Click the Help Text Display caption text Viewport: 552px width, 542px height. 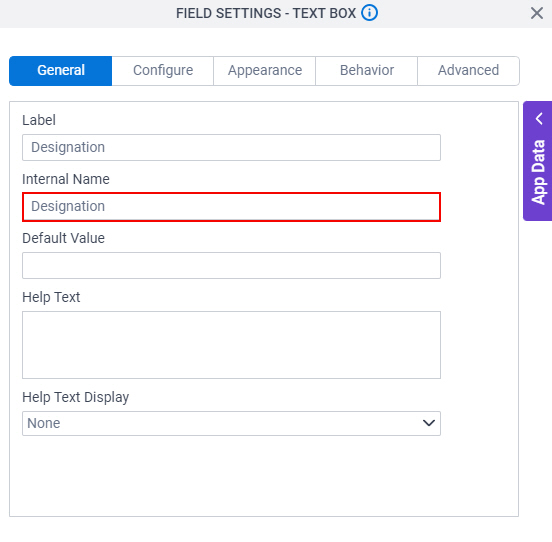(x=76, y=398)
